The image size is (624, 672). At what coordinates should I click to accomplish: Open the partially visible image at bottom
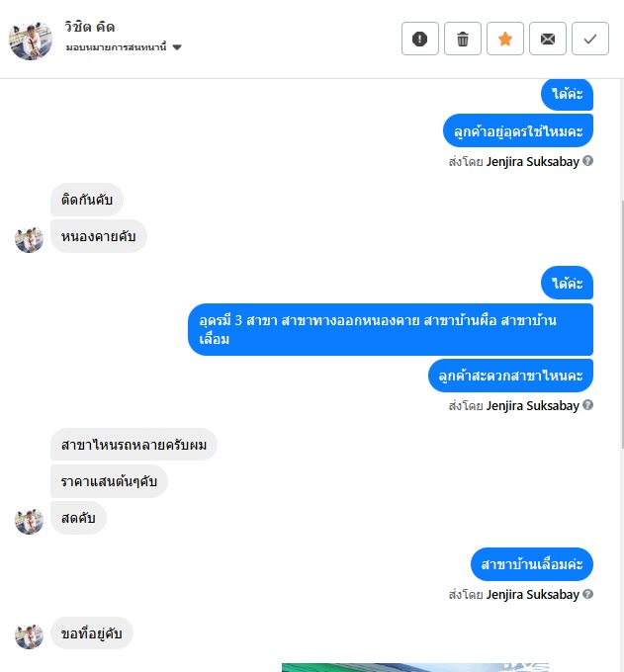pos(414,667)
